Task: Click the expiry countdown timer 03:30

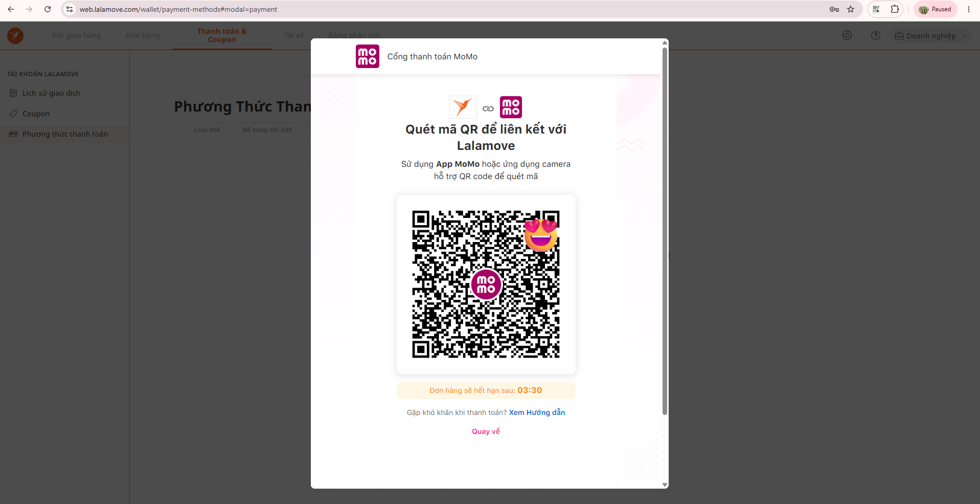Action: point(530,390)
